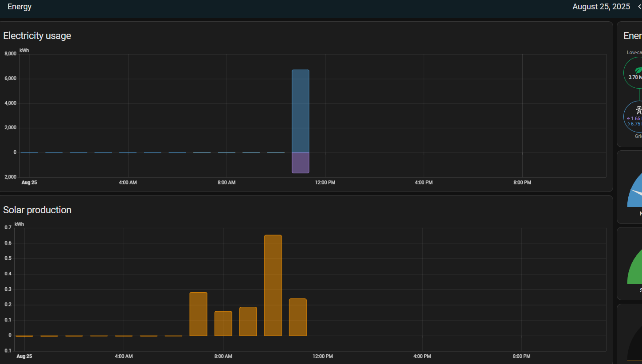Open the date picker showing August 25, 2025
The image size is (642, 364).
click(x=601, y=7)
